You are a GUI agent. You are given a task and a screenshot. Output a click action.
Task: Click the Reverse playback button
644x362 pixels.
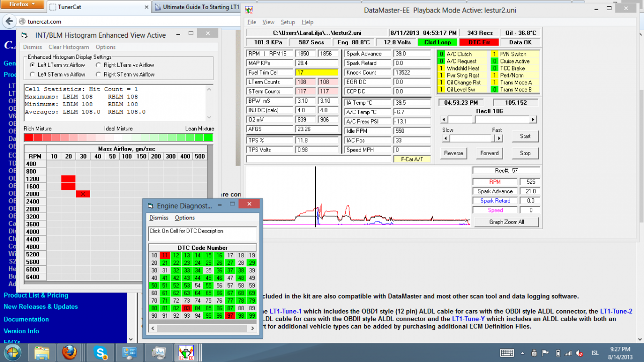pyautogui.click(x=454, y=153)
